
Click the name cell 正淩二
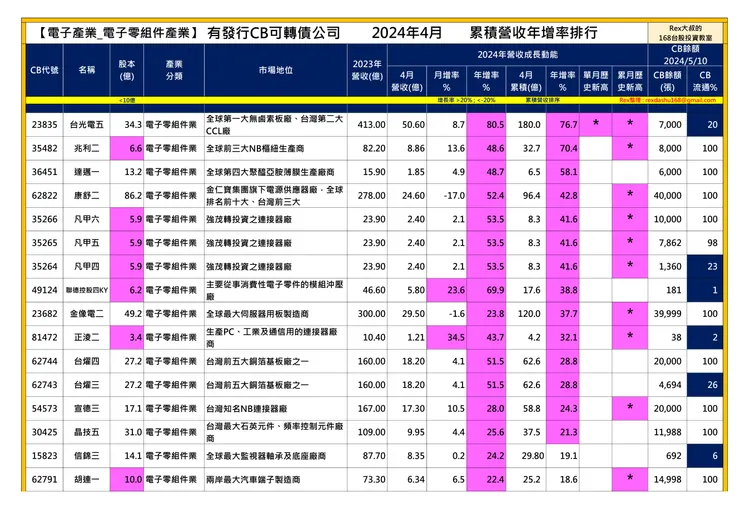click(86, 337)
